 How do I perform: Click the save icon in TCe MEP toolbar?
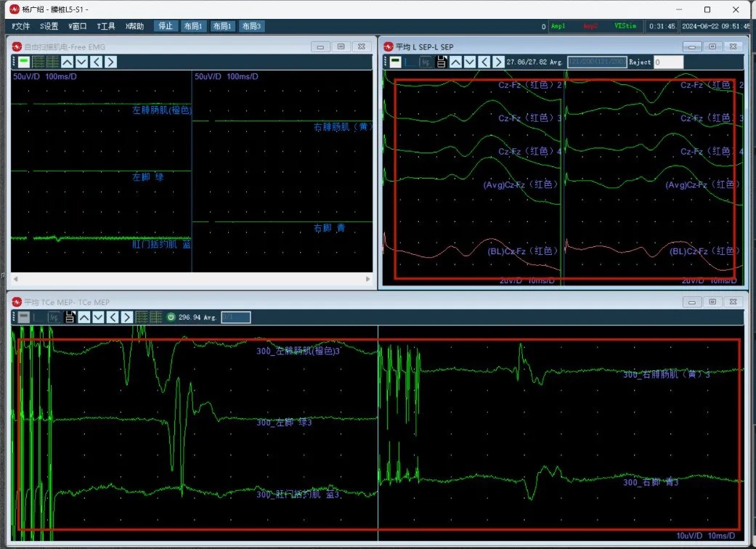coord(70,317)
